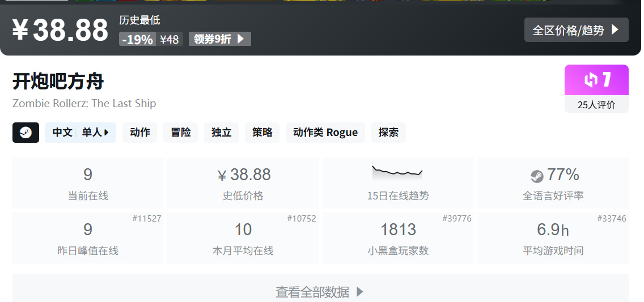Select the 独立 genre tag
The height and width of the screenshot is (302, 644).
coord(221,133)
